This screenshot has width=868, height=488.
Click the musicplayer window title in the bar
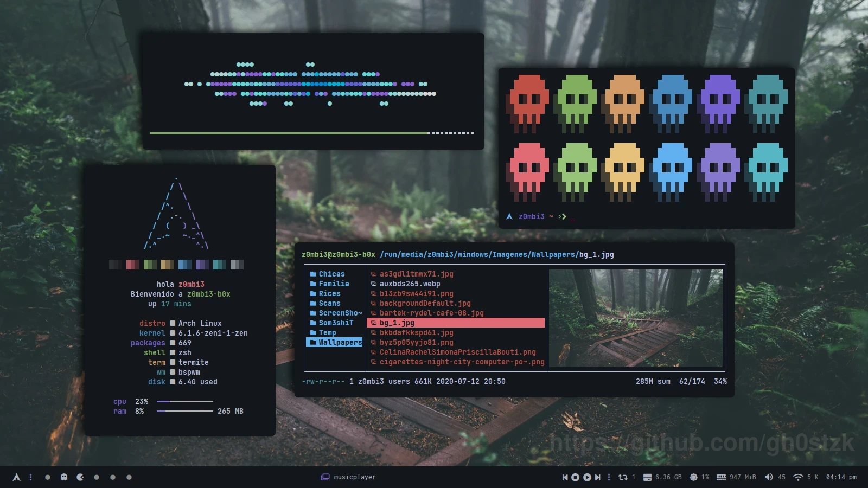pos(354,477)
